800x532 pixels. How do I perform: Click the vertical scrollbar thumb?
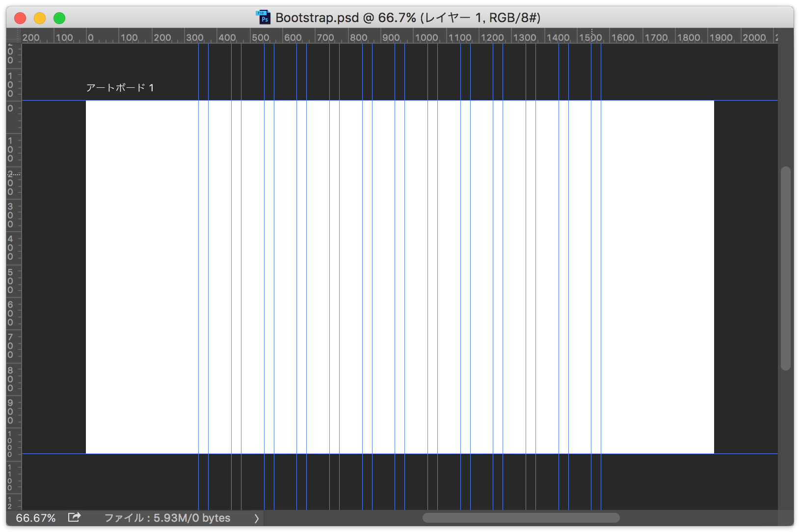pos(785,268)
